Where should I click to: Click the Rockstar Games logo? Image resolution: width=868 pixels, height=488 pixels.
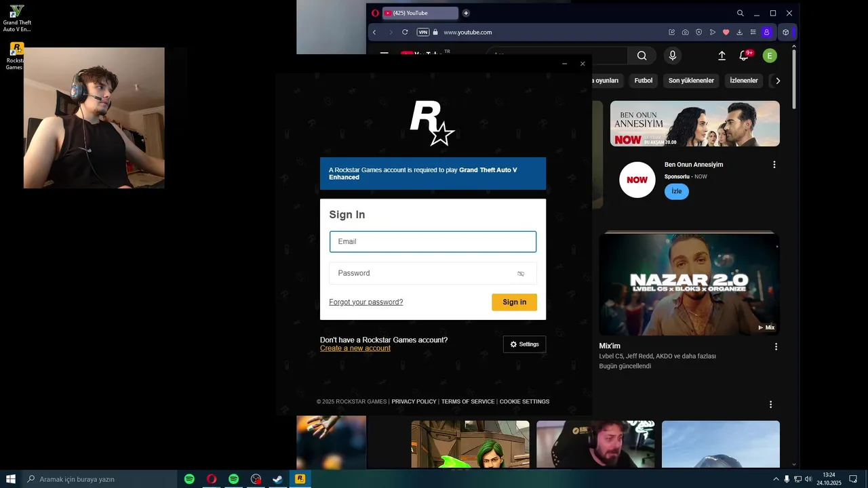tap(432, 123)
